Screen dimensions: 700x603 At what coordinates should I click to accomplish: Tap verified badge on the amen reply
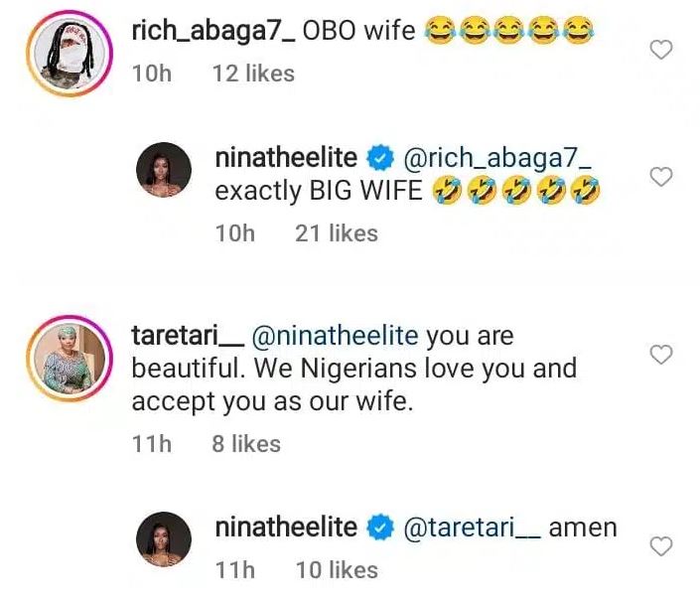point(379,528)
